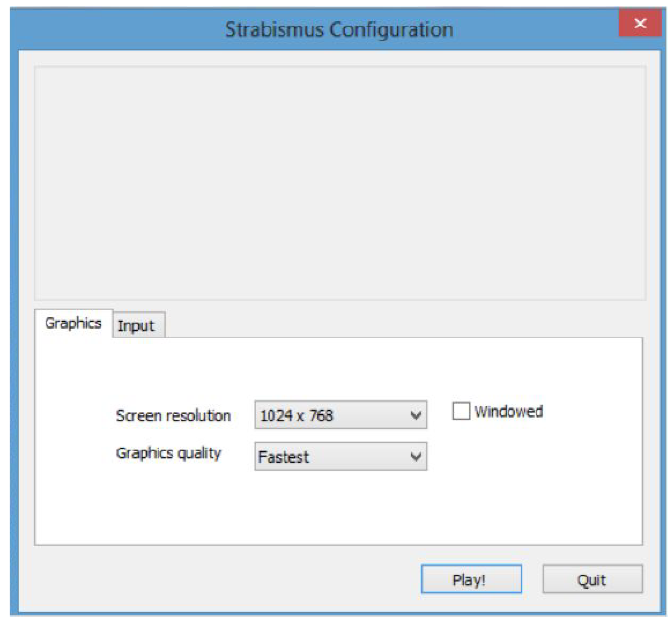Click the Graphics quality label
The image size is (672, 621).
168,453
